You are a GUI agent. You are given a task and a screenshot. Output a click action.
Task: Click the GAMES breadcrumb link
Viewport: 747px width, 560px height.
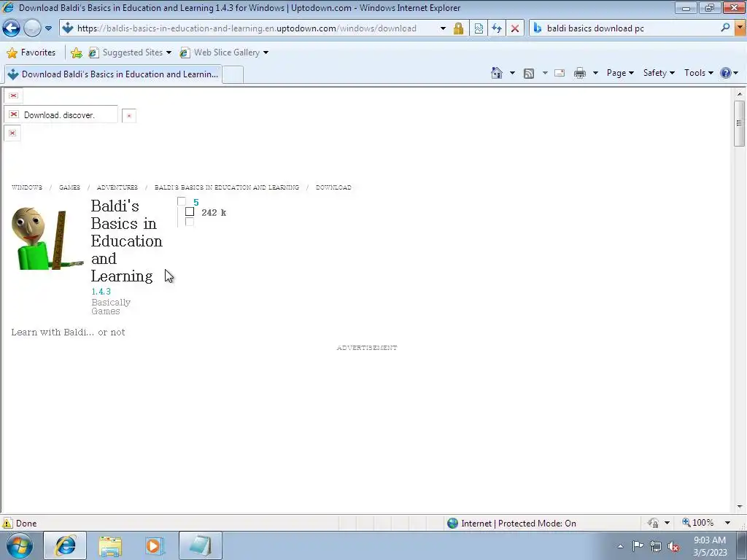(69, 187)
